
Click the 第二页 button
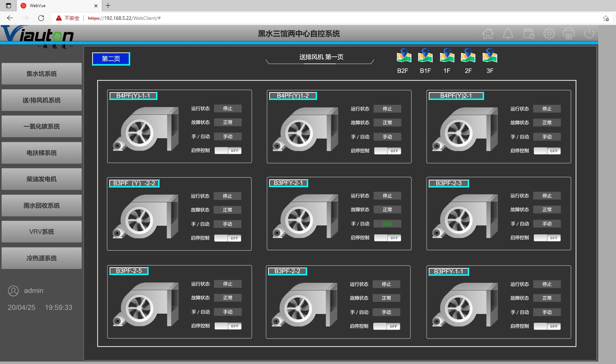[x=111, y=59]
